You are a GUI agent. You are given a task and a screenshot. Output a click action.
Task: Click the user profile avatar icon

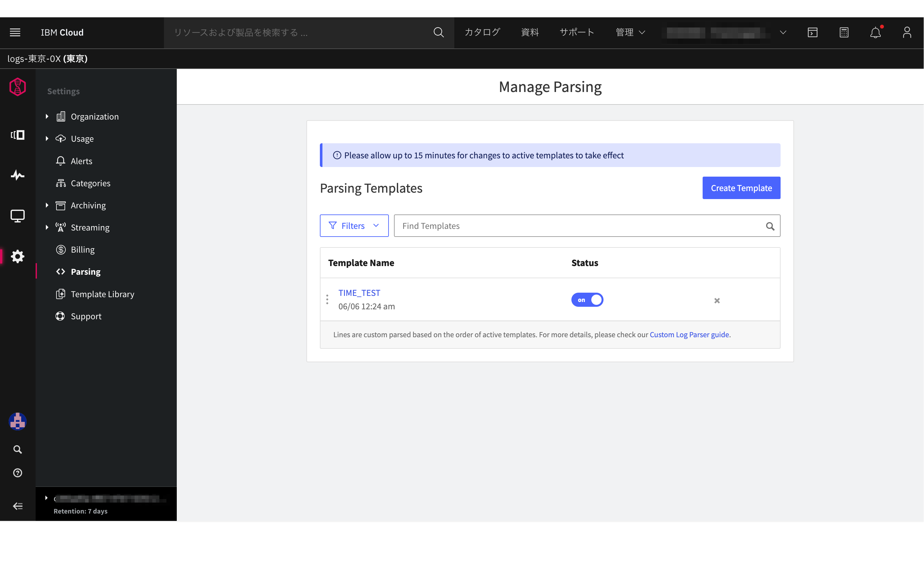point(907,32)
